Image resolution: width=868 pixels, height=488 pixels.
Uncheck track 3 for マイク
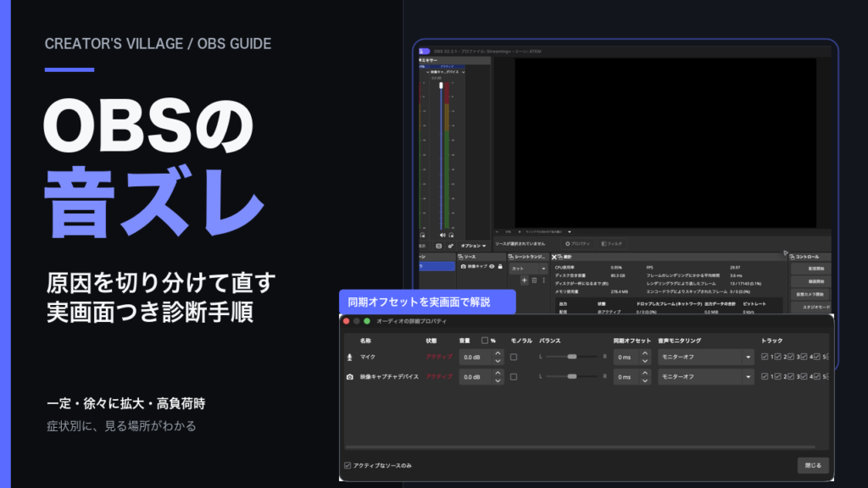click(x=791, y=357)
